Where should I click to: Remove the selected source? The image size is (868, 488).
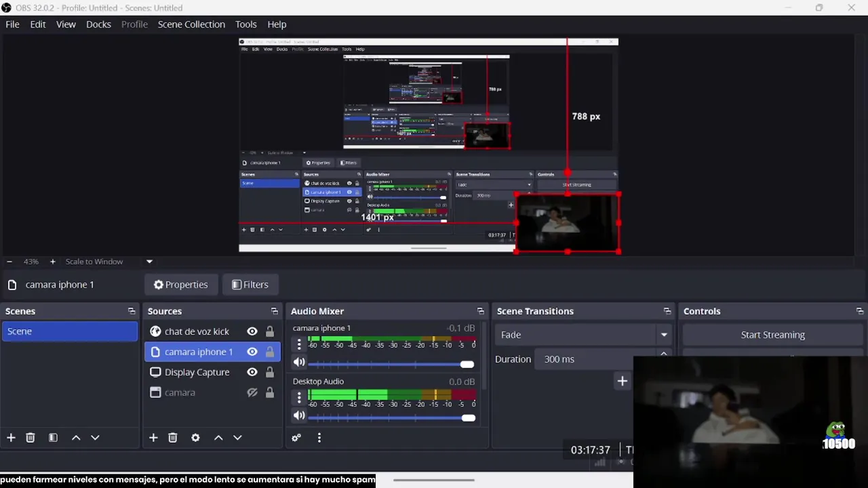(173, 438)
